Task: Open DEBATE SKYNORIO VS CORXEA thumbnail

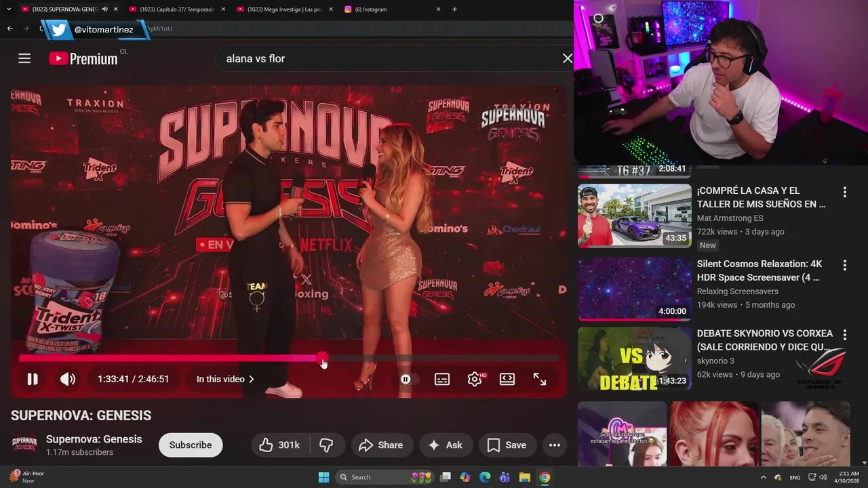Action: (x=635, y=359)
